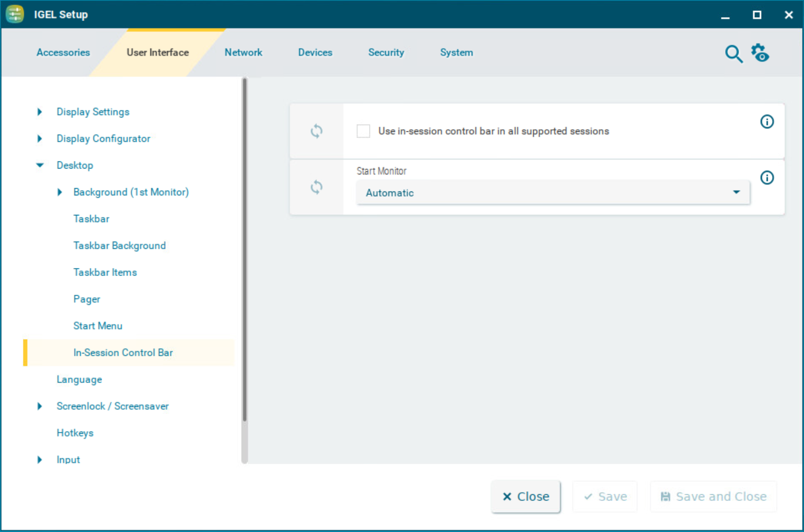Click reset icon beside Start Monitor

click(317, 187)
